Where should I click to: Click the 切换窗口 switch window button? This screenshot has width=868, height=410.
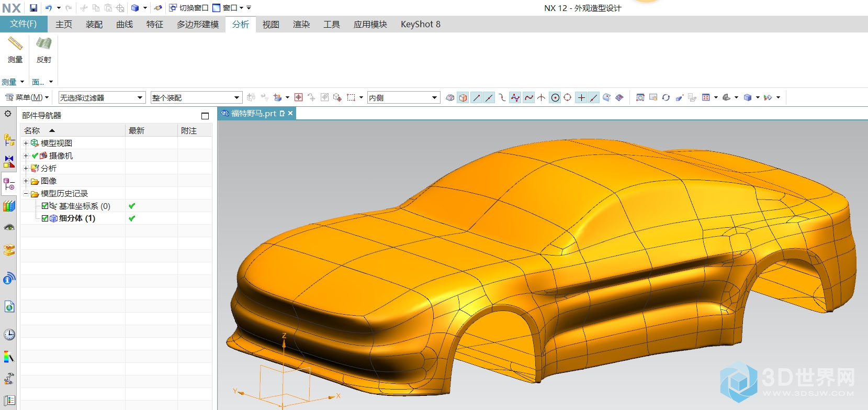click(188, 8)
